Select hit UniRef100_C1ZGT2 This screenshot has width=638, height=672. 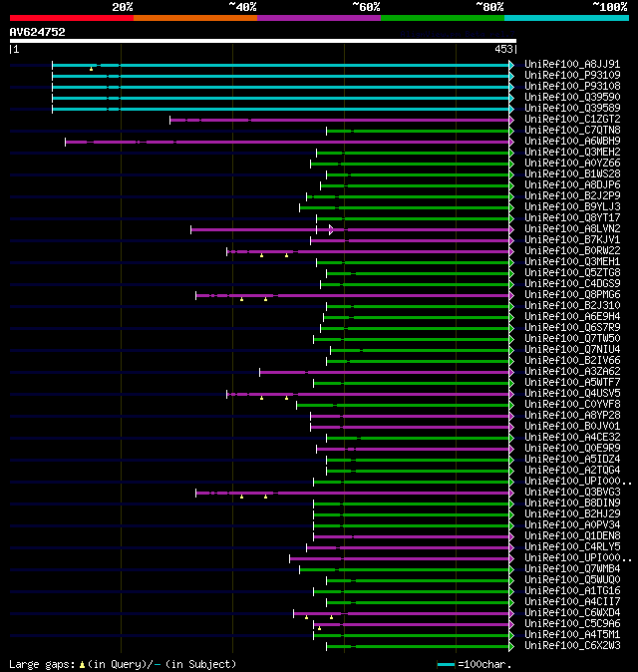point(572,119)
